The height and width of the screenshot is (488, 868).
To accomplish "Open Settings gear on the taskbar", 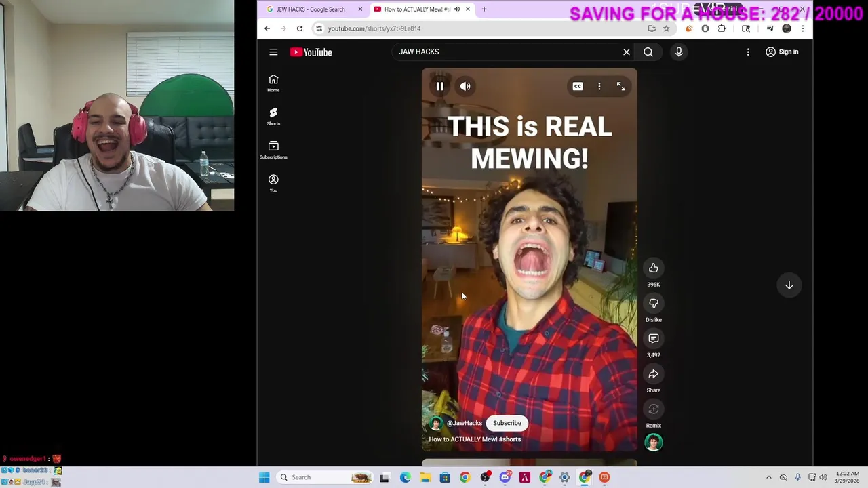I will (x=564, y=477).
